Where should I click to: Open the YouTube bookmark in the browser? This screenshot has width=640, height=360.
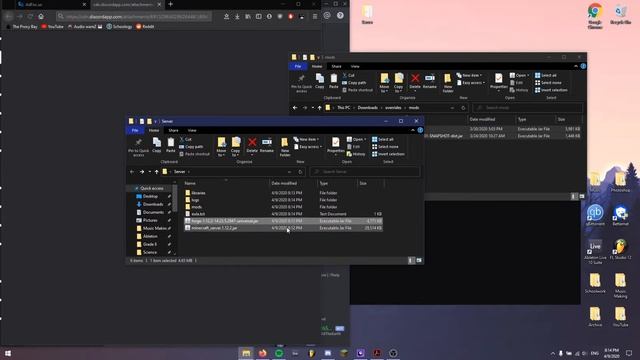click(x=52, y=27)
